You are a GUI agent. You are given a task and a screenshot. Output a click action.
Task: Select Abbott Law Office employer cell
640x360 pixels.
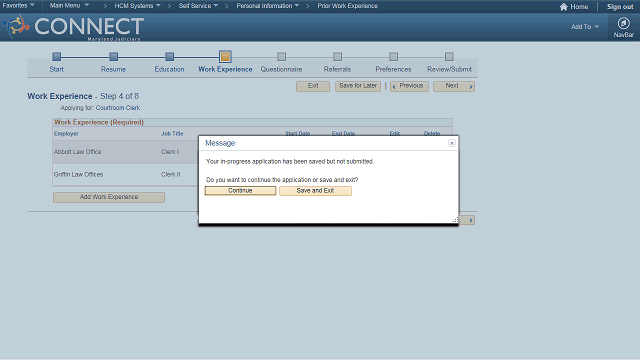[x=78, y=151]
